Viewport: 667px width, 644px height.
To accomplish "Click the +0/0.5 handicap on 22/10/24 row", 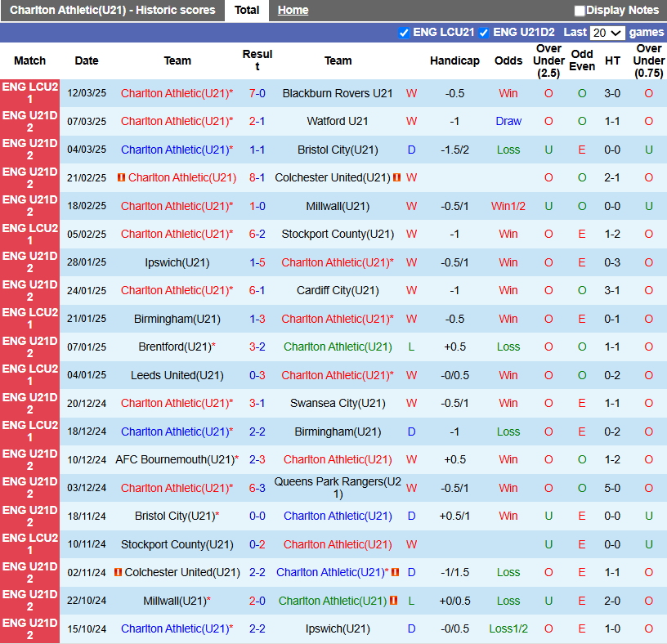I will [x=454, y=601].
